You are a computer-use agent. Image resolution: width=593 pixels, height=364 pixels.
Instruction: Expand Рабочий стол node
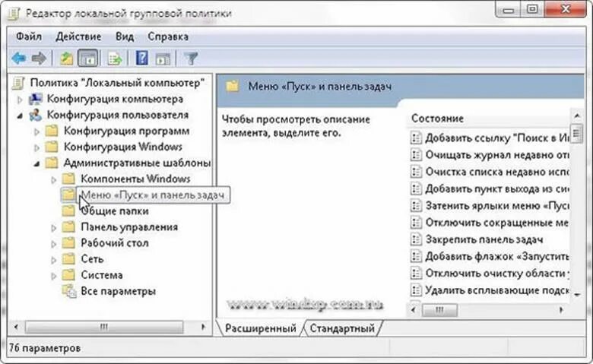click(x=54, y=244)
